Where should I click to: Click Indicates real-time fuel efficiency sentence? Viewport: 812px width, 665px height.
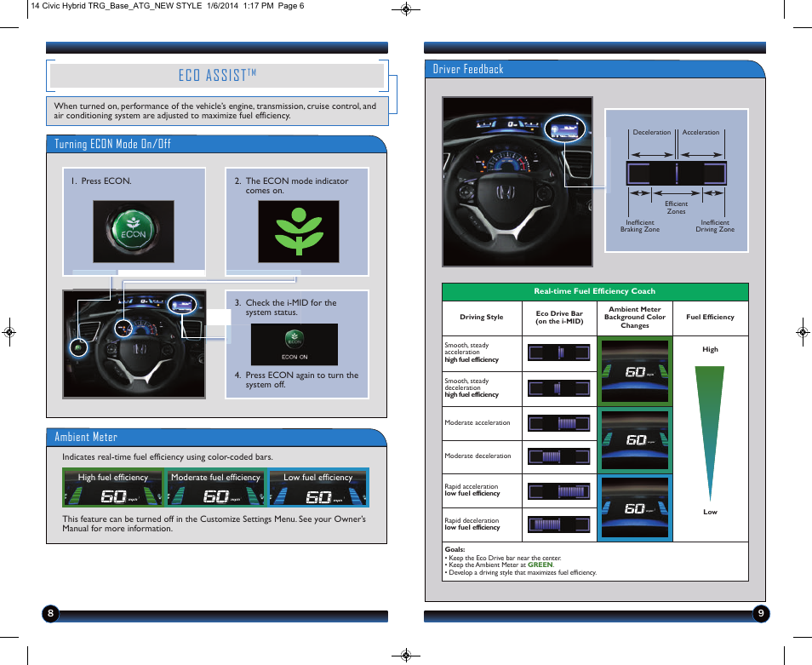click(x=168, y=456)
